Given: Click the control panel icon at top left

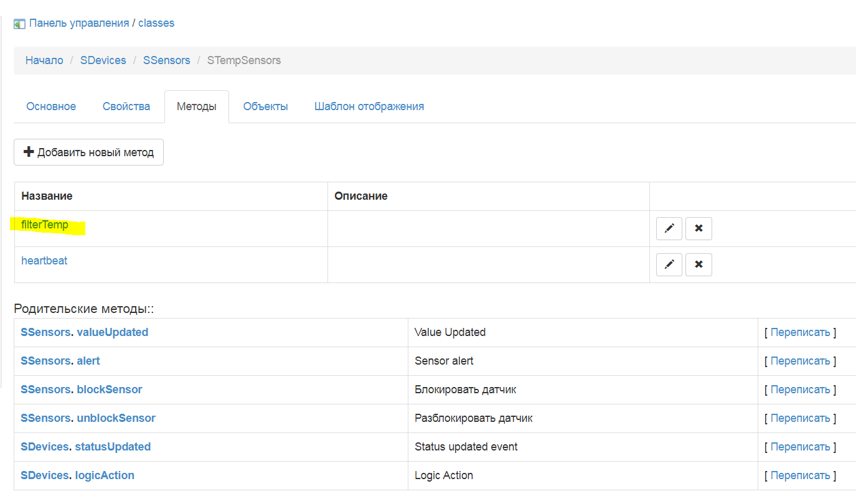Looking at the screenshot, I should [19, 24].
